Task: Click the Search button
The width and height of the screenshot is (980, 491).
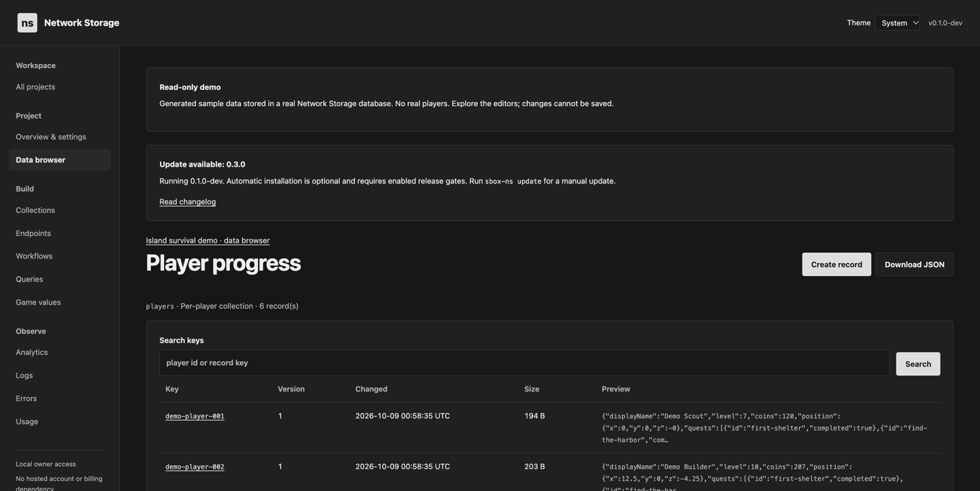Action: point(918,364)
